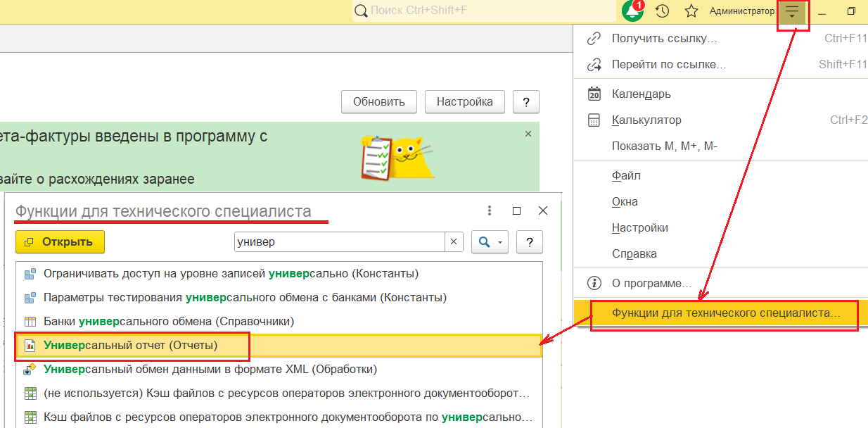The height and width of the screenshot is (428, 868).
Task: Launch Calculator from the menu
Action: (646, 120)
